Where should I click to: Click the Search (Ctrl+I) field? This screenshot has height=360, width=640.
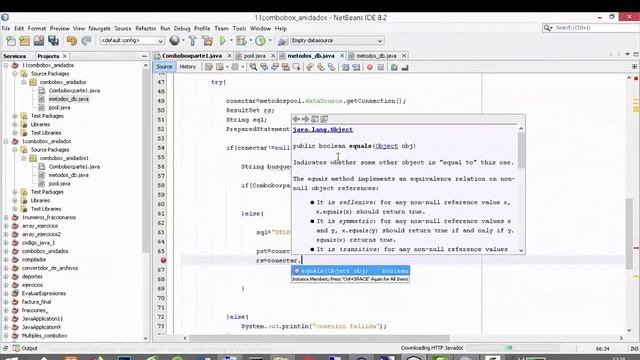coord(590,28)
